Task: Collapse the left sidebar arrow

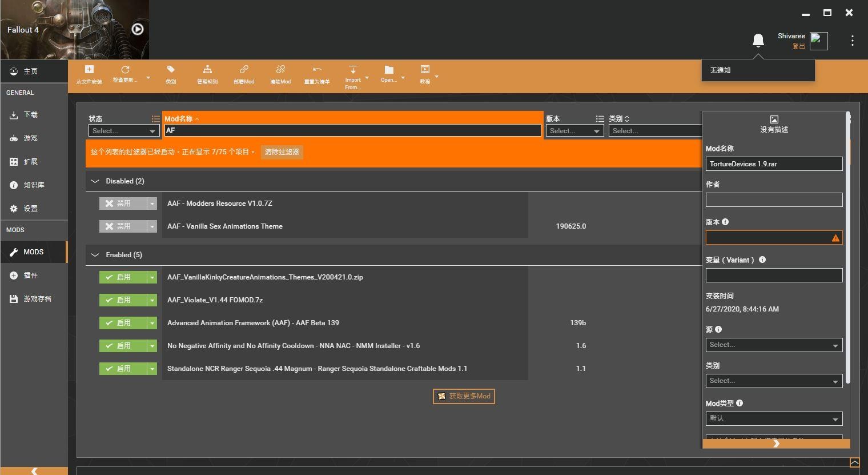Action: click(x=34, y=471)
